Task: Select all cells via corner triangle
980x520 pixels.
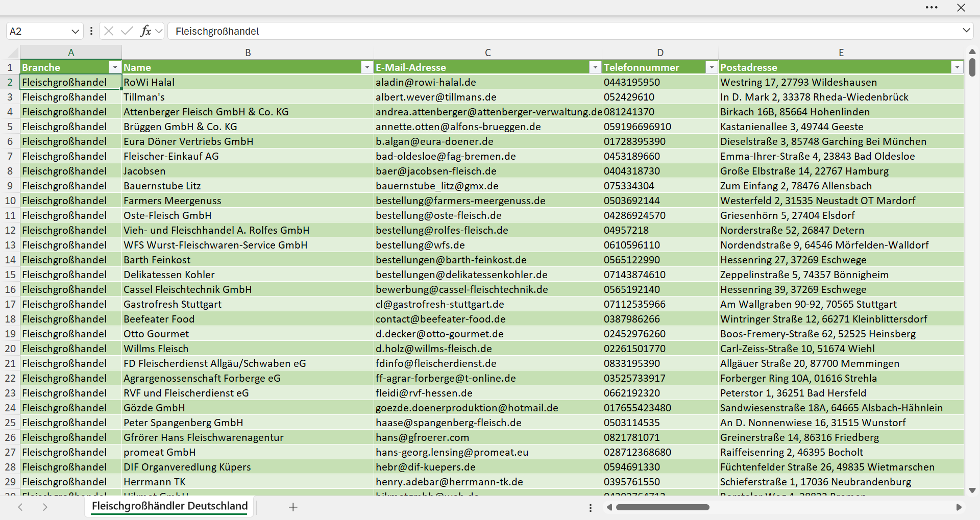Action: click(13, 53)
